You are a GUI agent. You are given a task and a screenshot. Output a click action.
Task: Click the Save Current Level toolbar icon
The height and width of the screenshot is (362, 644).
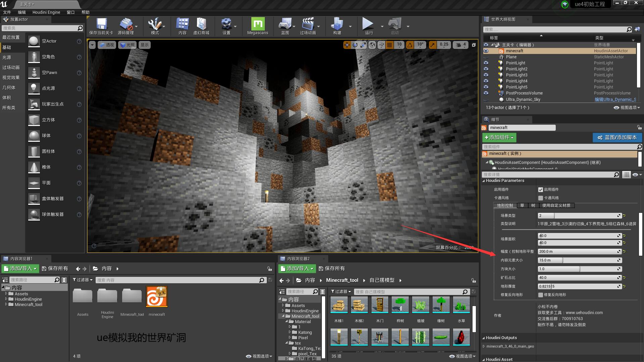coord(101,24)
